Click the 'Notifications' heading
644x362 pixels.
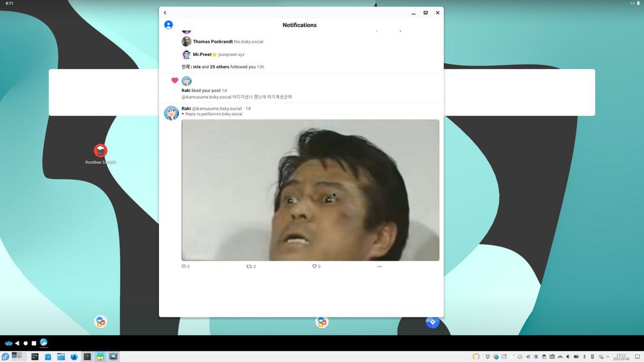point(299,25)
